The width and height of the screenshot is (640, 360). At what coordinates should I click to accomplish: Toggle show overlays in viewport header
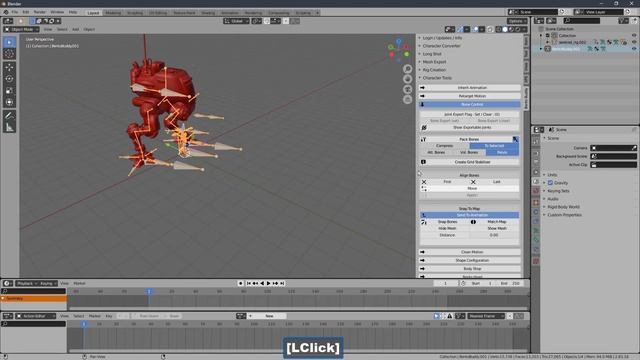pos(476,29)
